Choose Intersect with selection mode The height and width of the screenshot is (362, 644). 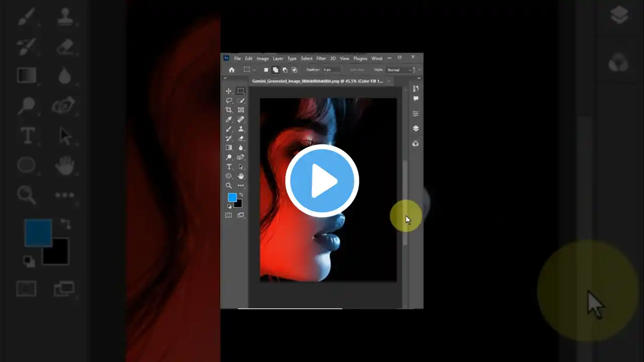294,70
